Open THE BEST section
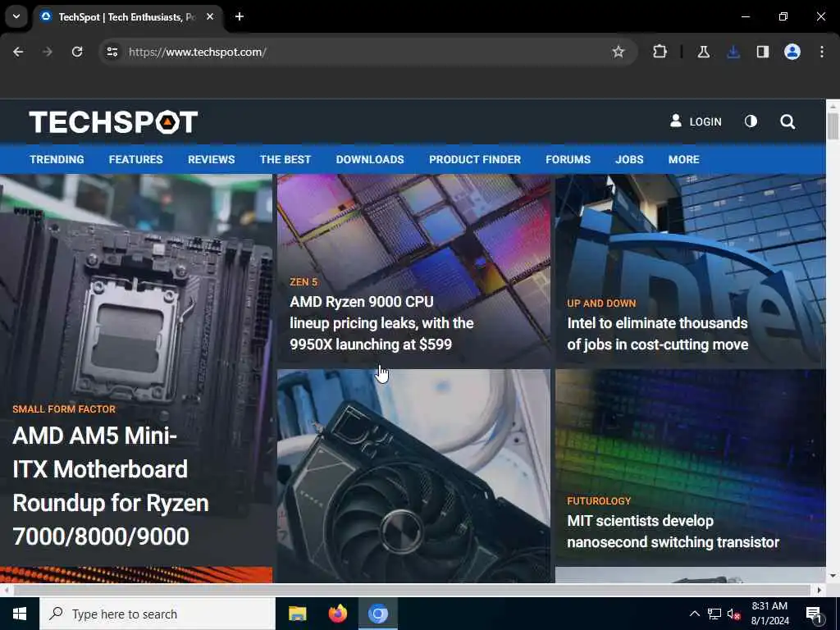 [x=285, y=160]
